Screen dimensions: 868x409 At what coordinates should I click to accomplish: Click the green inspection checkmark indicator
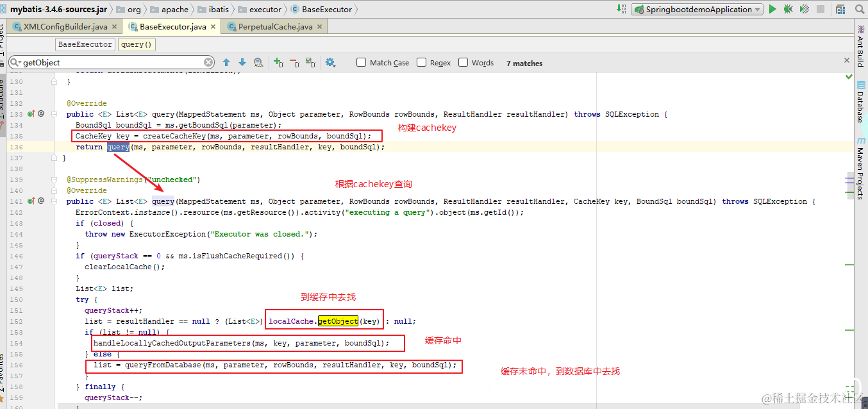[x=849, y=77]
